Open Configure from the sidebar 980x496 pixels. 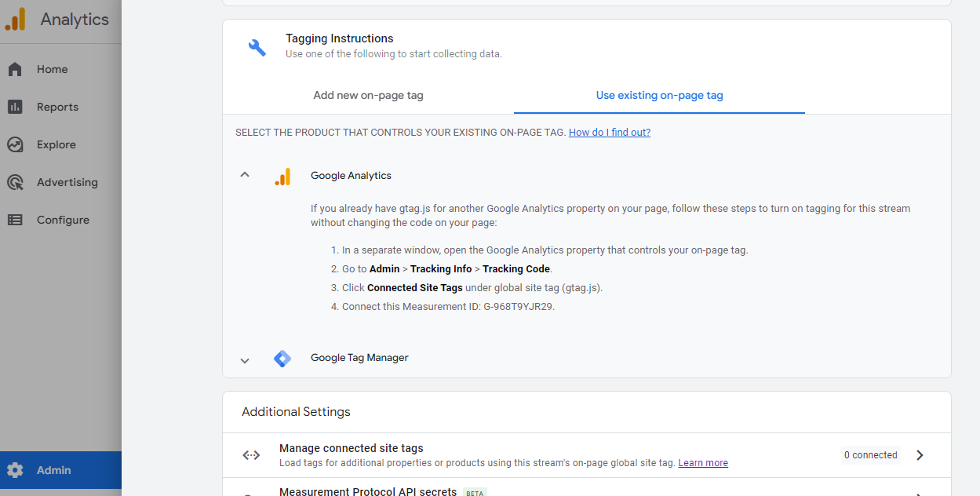click(x=15, y=220)
